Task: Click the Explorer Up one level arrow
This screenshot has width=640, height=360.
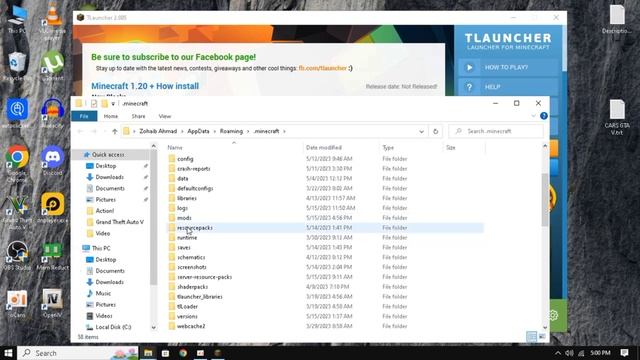Action: coord(115,131)
